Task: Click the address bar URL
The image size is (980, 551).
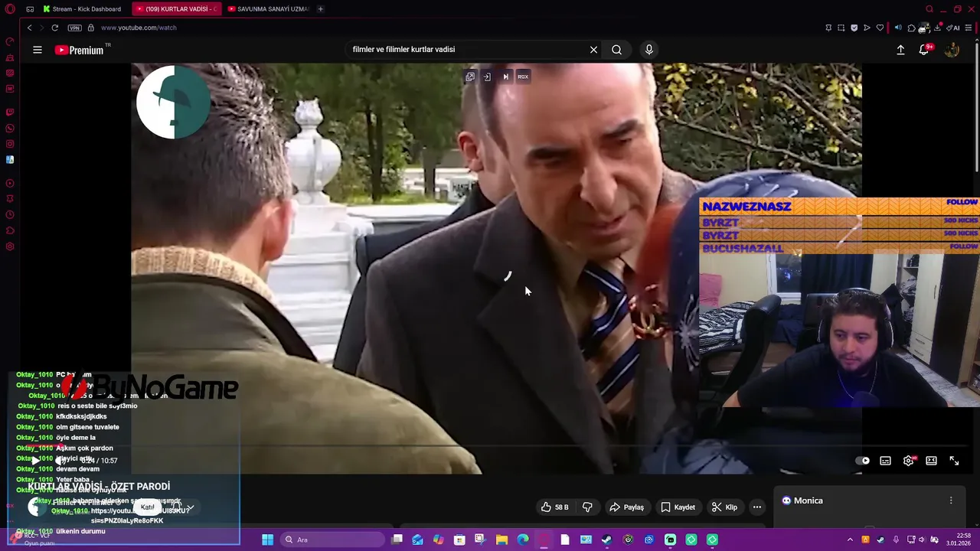Action: (139, 28)
